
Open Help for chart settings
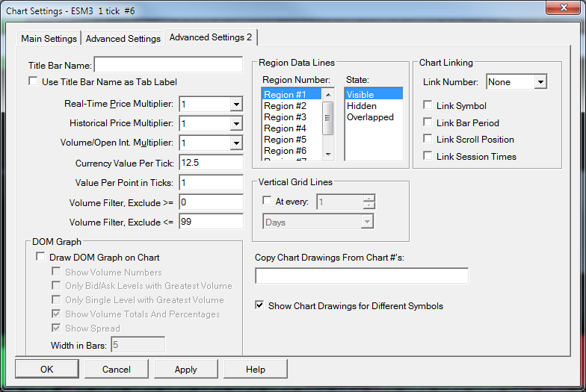(256, 369)
